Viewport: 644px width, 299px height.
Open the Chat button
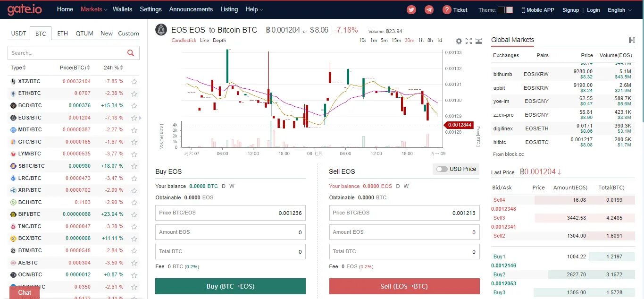(25, 292)
